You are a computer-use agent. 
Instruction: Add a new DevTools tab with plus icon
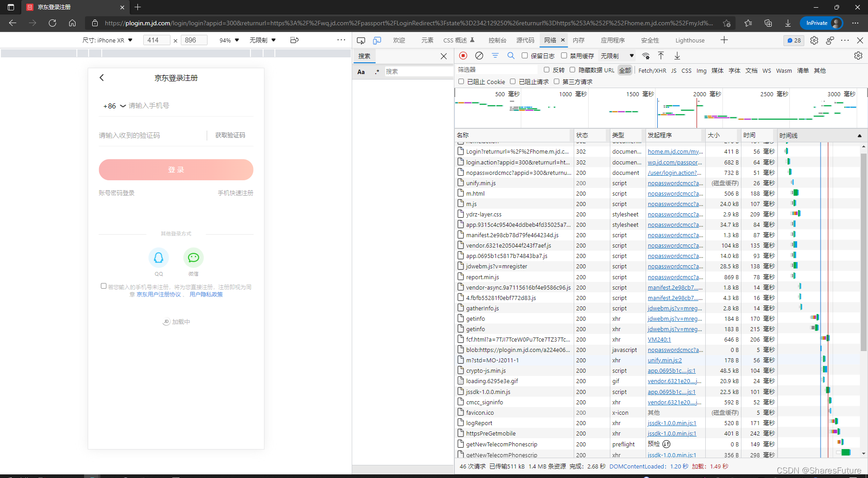pyautogui.click(x=724, y=40)
